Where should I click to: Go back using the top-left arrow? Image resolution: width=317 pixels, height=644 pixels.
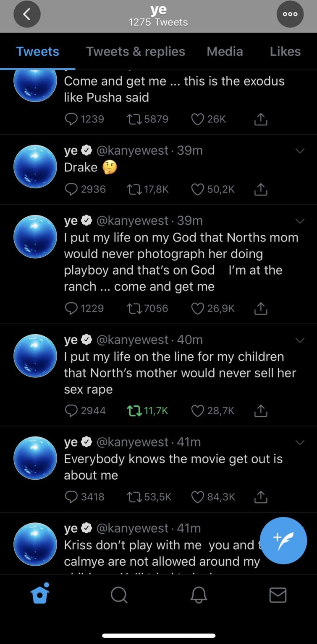(x=27, y=14)
